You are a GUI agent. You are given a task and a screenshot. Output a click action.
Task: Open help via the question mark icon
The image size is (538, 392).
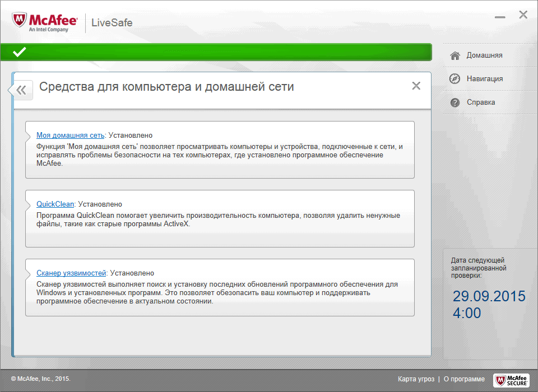(x=455, y=102)
